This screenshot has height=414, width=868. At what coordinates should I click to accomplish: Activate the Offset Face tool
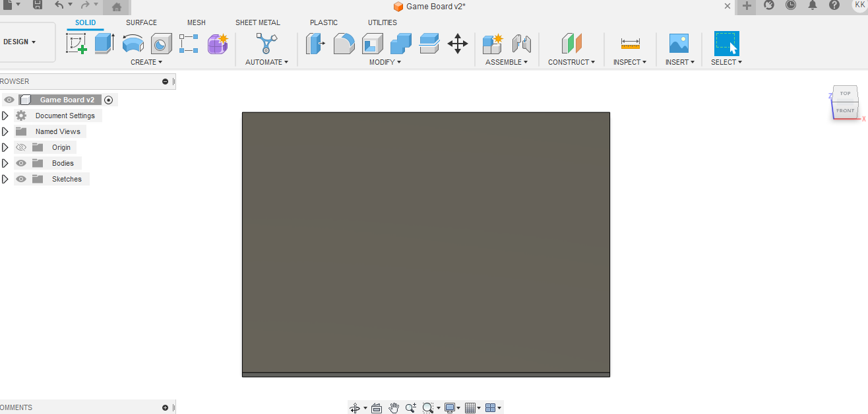[429, 44]
